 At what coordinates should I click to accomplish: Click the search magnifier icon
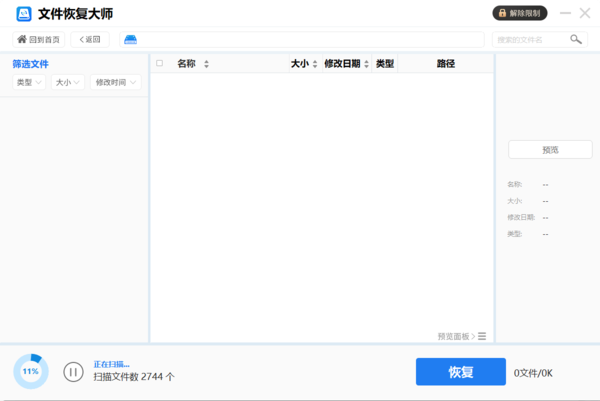point(576,39)
